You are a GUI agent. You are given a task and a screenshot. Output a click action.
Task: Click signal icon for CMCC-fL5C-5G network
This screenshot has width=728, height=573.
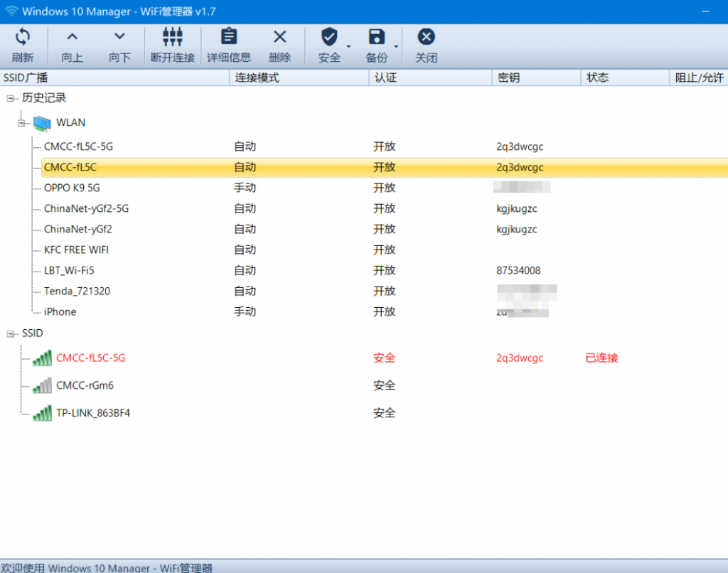pyautogui.click(x=42, y=358)
